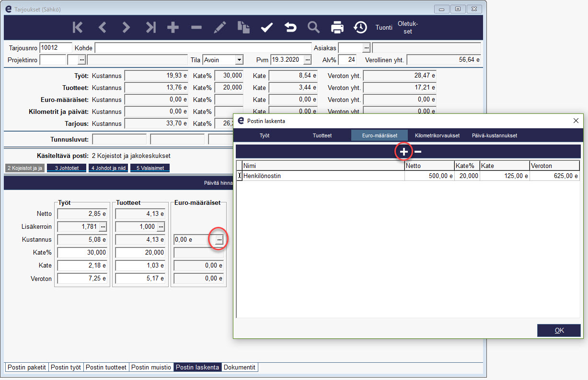Open Kilometrikorvaukset tab in dialog
The width and height of the screenshot is (588, 380).
point(438,135)
